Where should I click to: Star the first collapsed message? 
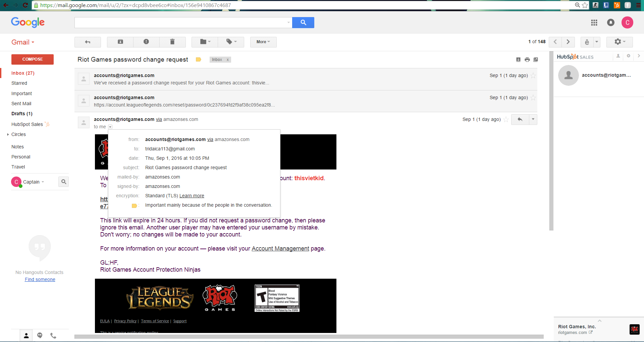(533, 76)
